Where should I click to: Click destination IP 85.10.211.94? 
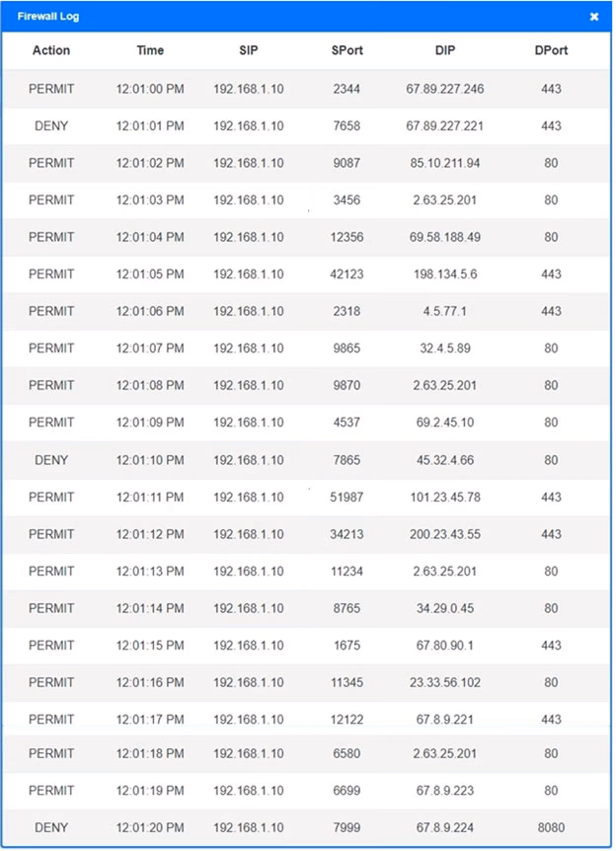coord(444,163)
